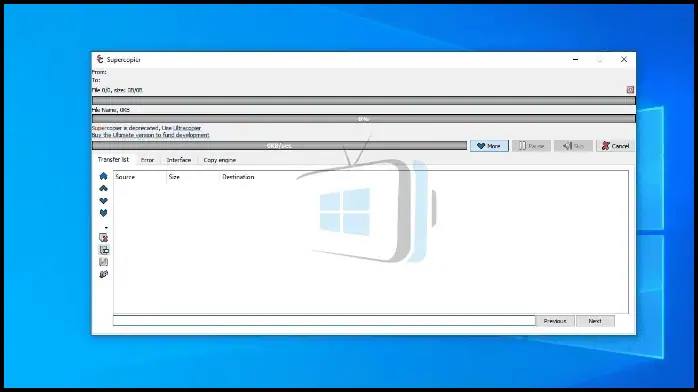Click the search field below the transfer list
The width and height of the screenshot is (698, 392).
[x=324, y=320]
